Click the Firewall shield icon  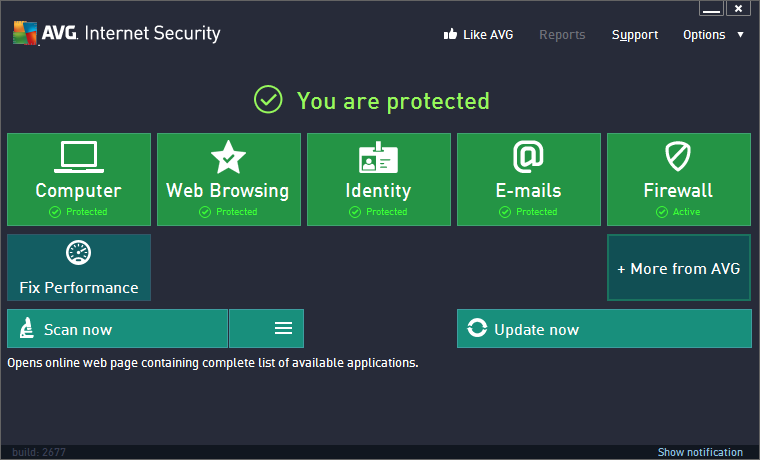pyautogui.click(x=678, y=157)
